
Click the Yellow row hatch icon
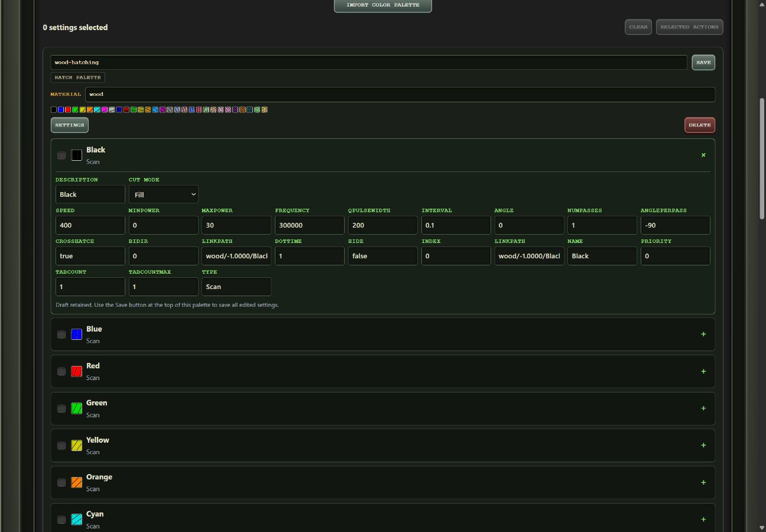(x=76, y=446)
